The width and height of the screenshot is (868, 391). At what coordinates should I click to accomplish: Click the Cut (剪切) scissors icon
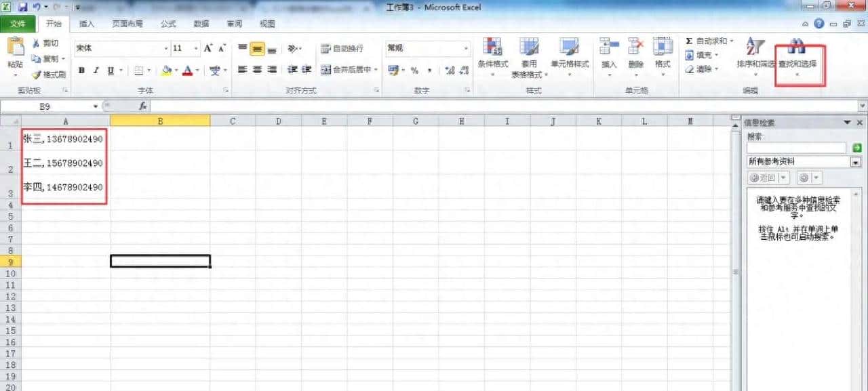tap(36, 43)
